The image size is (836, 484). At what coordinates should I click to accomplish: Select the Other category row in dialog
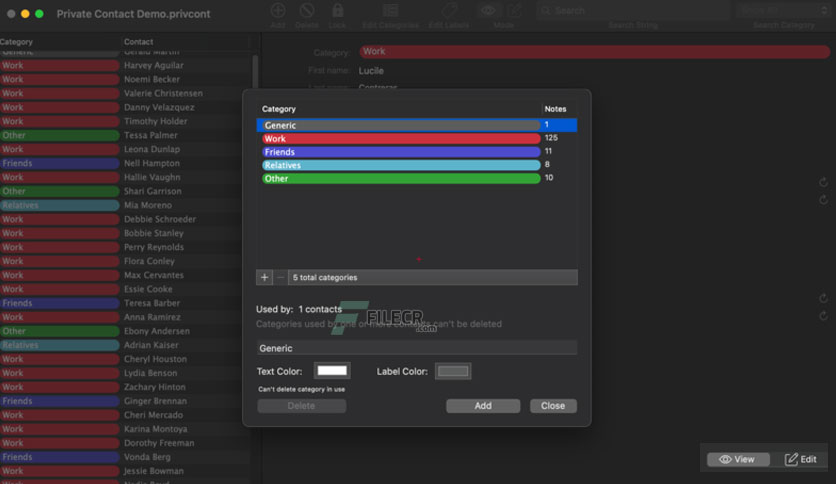416,179
